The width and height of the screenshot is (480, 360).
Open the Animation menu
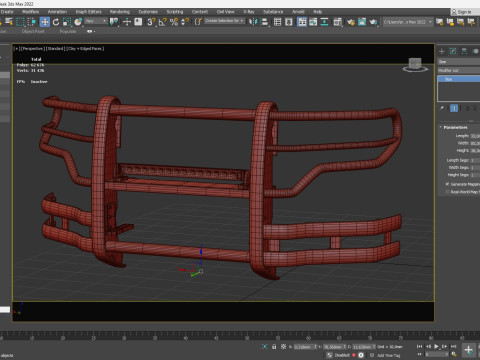tap(57, 12)
